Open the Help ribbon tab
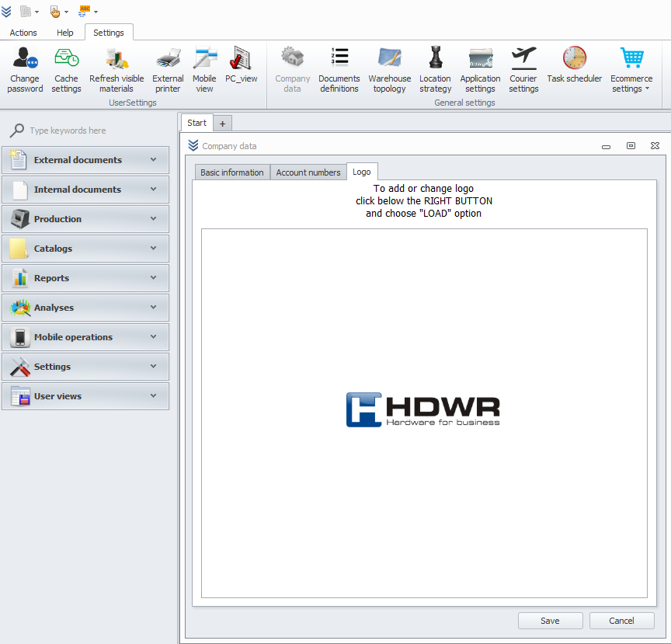The image size is (671, 644). click(65, 33)
